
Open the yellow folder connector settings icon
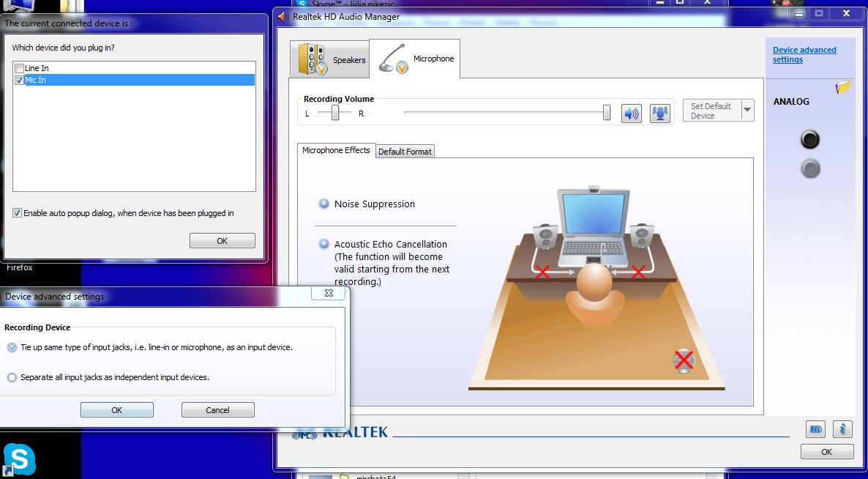(843, 87)
